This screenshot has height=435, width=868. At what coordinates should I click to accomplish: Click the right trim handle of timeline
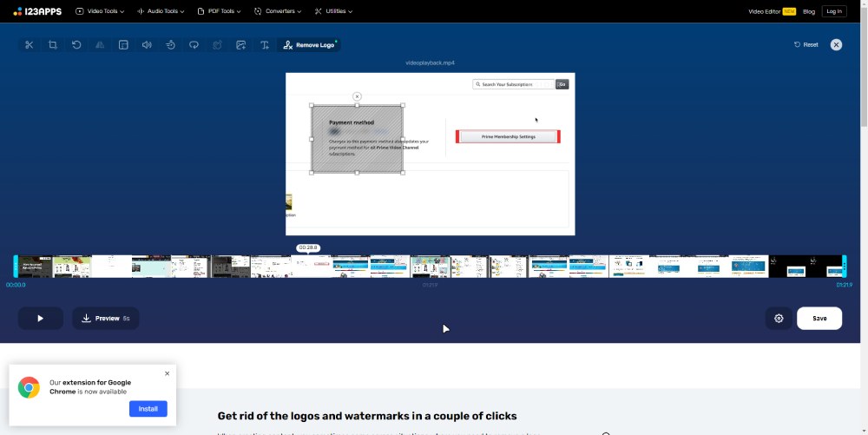pos(845,267)
